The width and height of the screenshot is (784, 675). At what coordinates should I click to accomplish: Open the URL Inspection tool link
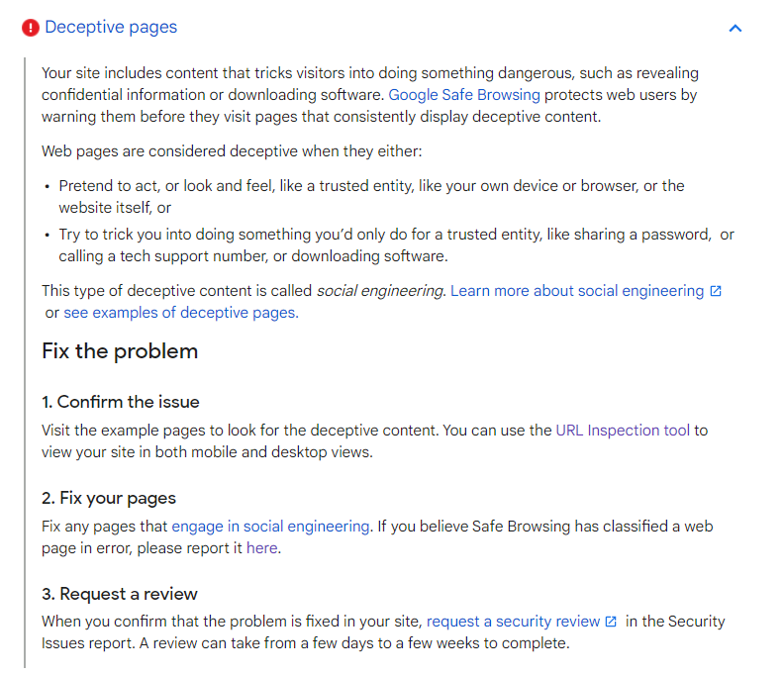623,431
